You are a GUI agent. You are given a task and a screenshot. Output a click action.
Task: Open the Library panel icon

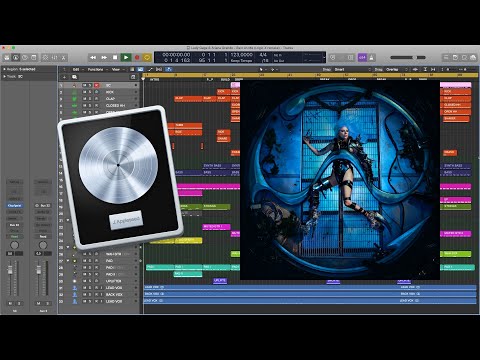pyautogui.click(x=7, y=58)
